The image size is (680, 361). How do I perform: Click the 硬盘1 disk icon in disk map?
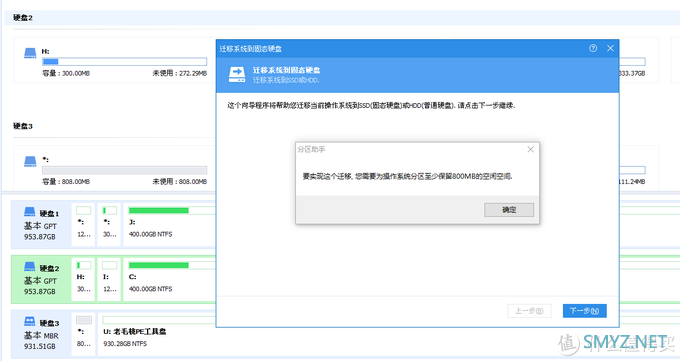tap(29, 212)
